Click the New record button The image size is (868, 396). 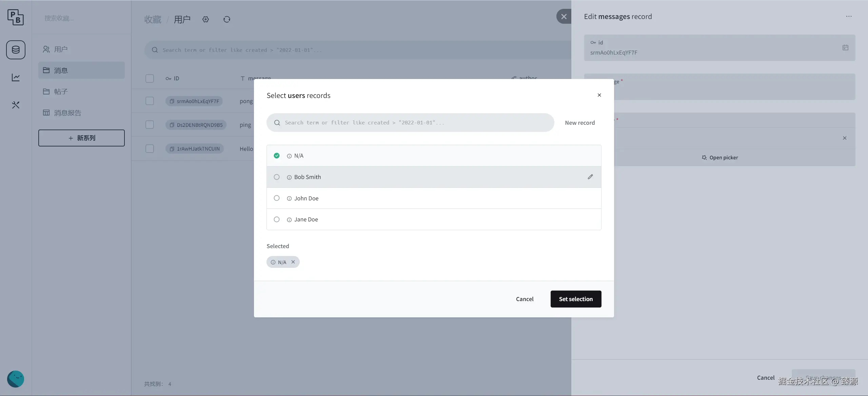580,123
